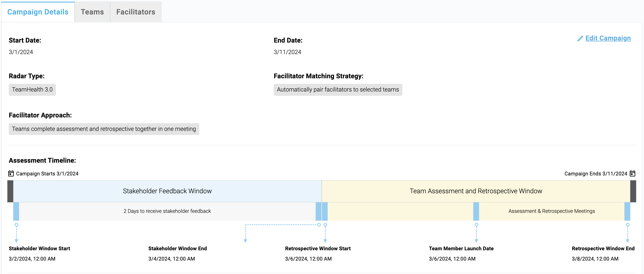Click the Retrospective Window Start circle marker

(x=325, y=225)
